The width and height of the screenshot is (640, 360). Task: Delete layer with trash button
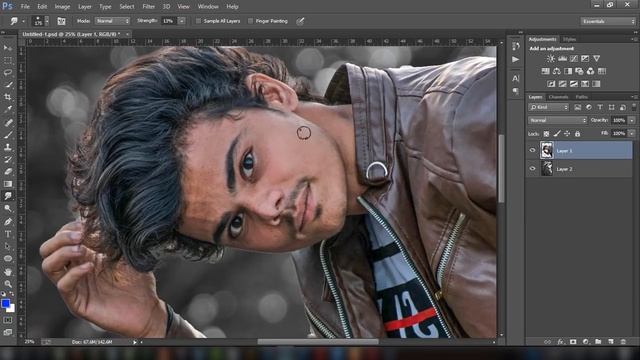pyautogui.click(x=623, y=342)
